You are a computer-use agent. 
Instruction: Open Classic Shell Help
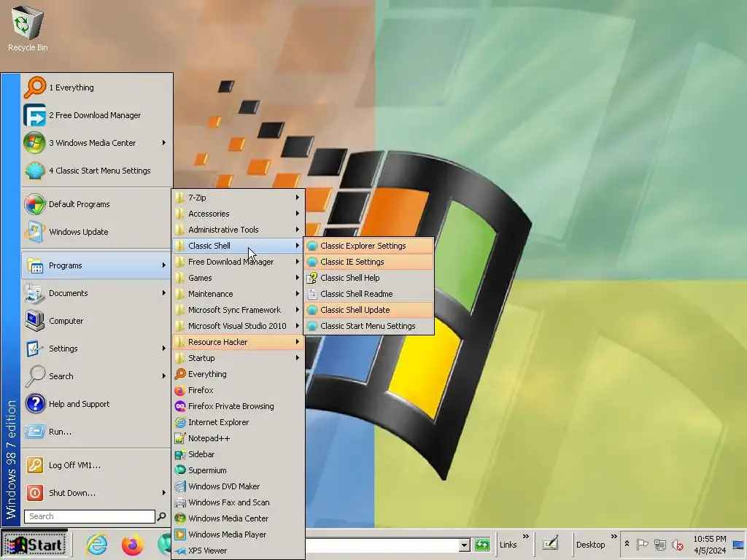click(369, 278)
